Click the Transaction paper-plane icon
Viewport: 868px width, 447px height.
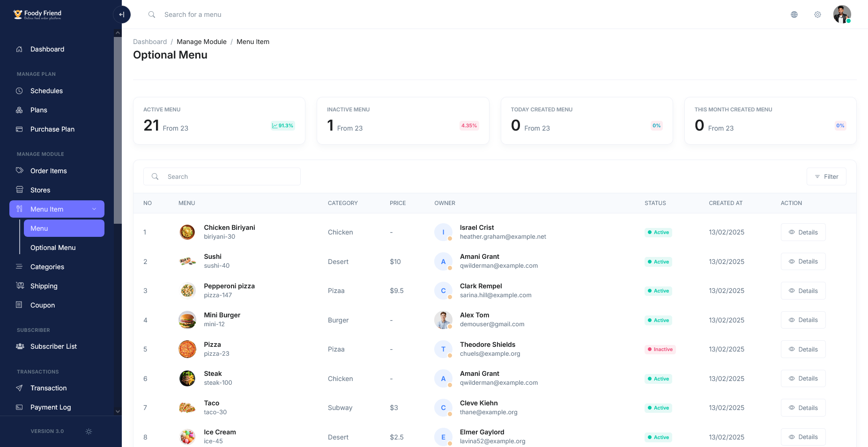coord(19,388)
